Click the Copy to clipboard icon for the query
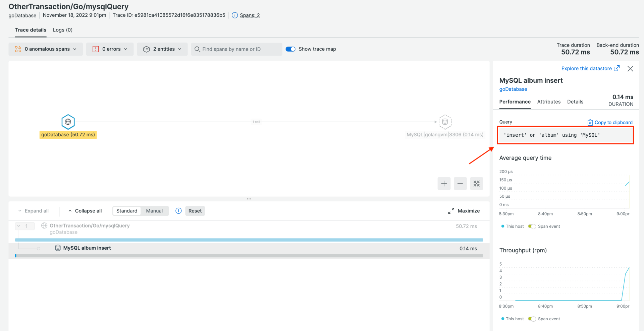 590,122
